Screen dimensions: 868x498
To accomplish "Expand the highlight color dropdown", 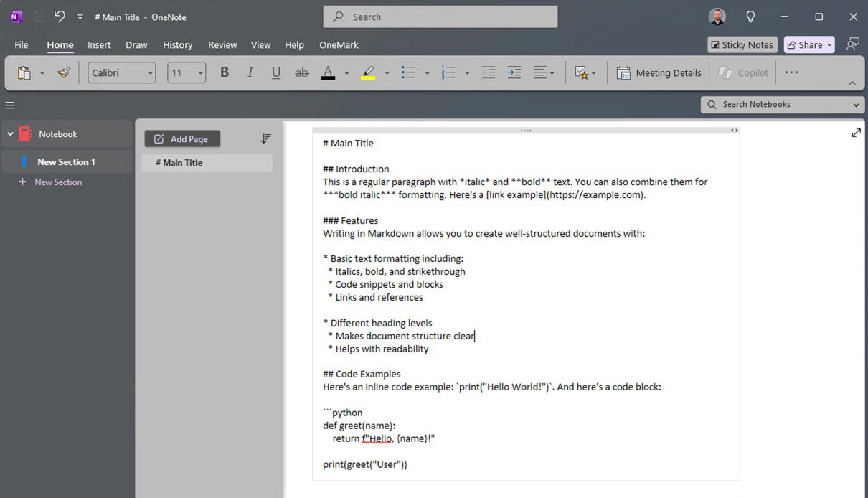I will [387, 72].
